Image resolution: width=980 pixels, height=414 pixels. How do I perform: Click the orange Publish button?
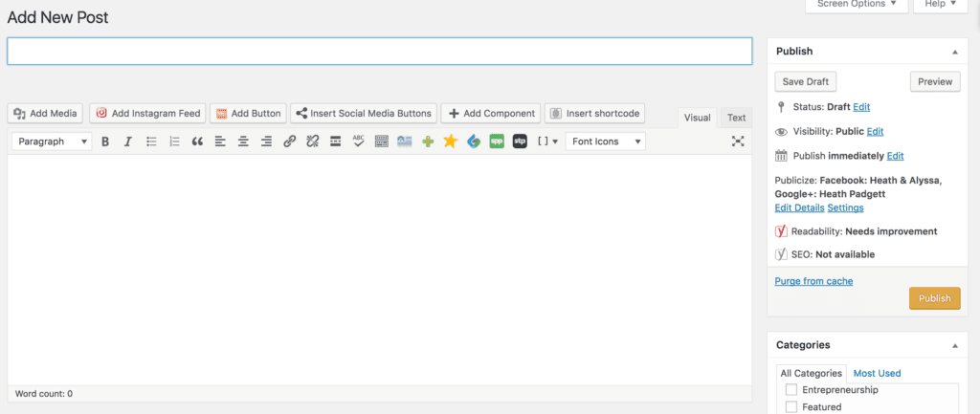coord(934,298)
